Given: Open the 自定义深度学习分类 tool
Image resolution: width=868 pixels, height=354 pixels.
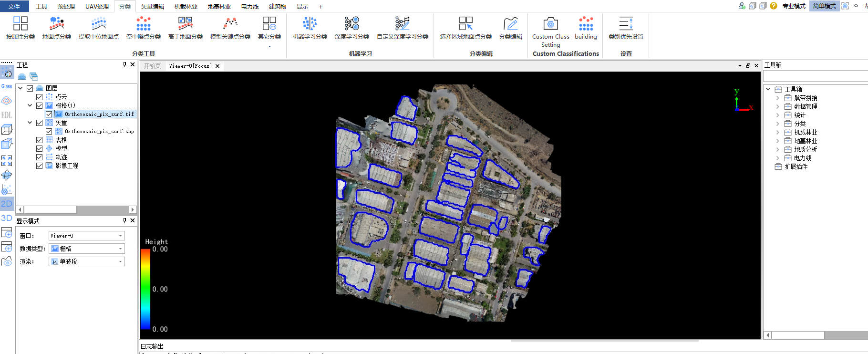Looking at the screenshot, I should pyautogui.click(x=403, y=28).
